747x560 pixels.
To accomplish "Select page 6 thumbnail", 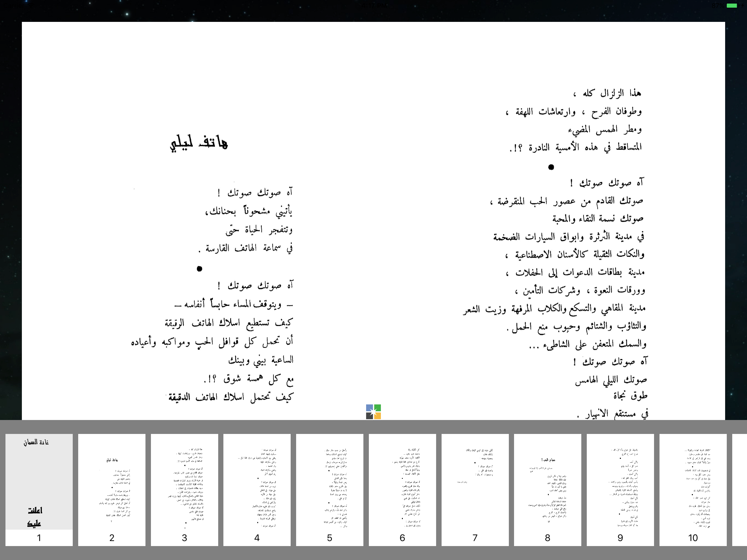I will point(402,490).
